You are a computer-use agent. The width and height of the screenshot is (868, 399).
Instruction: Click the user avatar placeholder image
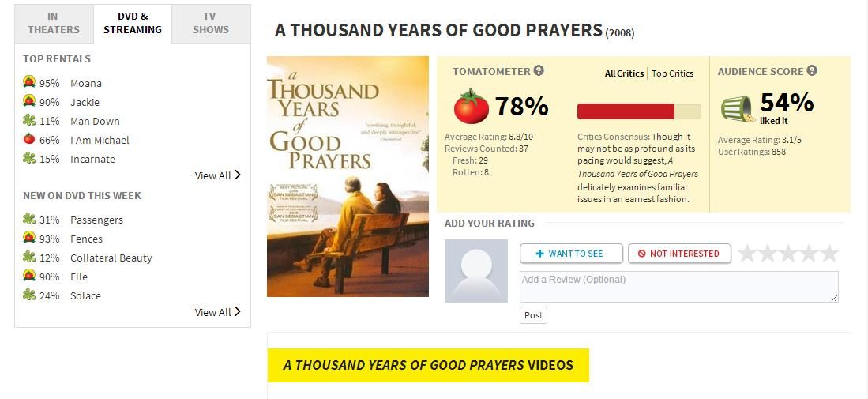[476, 271]
